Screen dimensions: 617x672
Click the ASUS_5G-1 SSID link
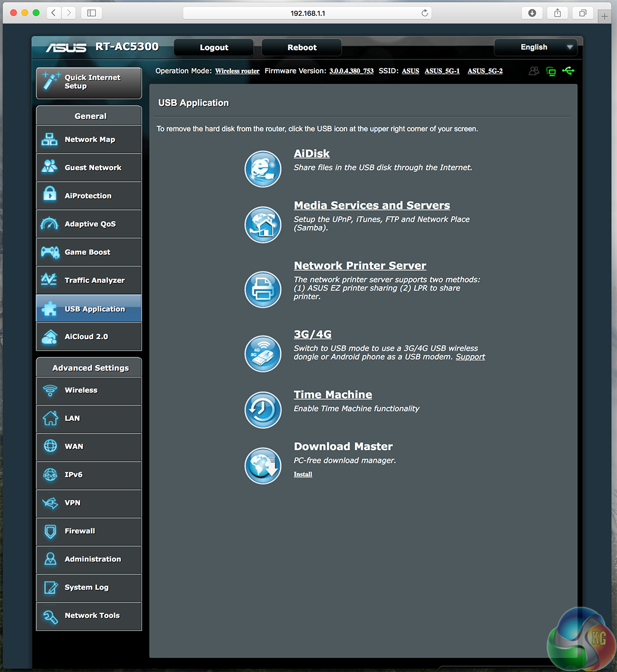[x=442, y=71]
